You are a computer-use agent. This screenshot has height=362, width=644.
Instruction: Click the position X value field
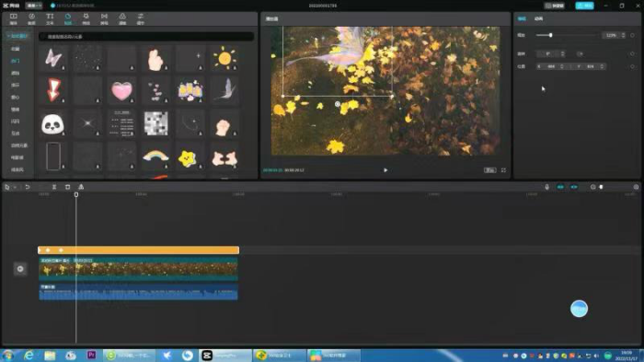pos(551,66)
